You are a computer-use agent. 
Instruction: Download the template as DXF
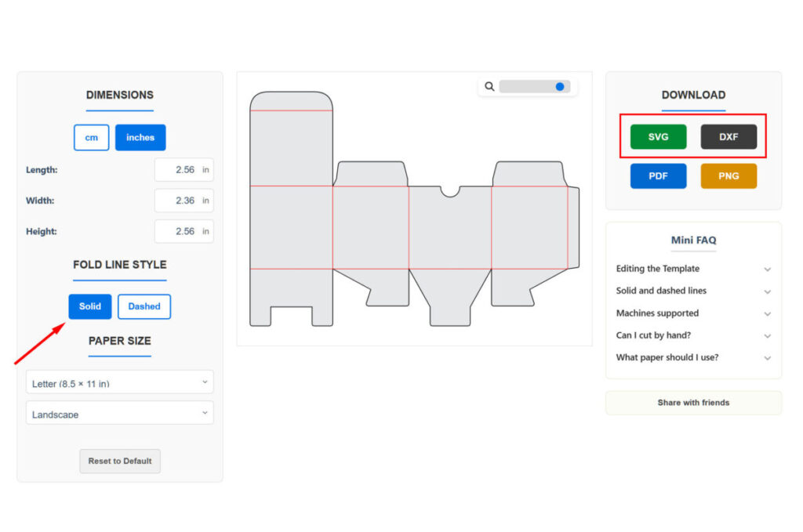(729, 137)
